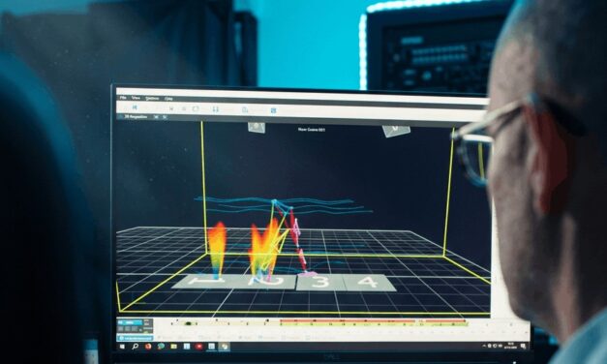Click the twin-bar icon in the middle of the toolbar
The height and width of the screenshot is (364, 607).
pos(216,109)
